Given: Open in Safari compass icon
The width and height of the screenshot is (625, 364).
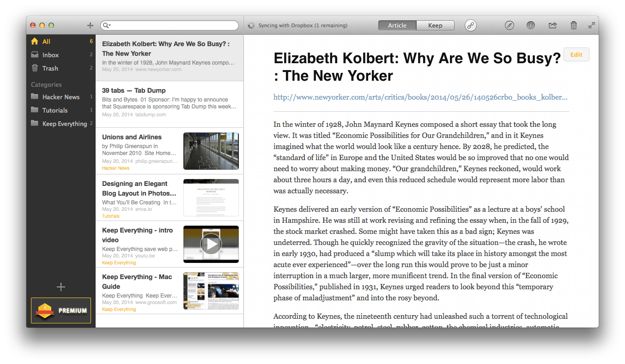Looking at the screenshot, I should coord(509,25).
